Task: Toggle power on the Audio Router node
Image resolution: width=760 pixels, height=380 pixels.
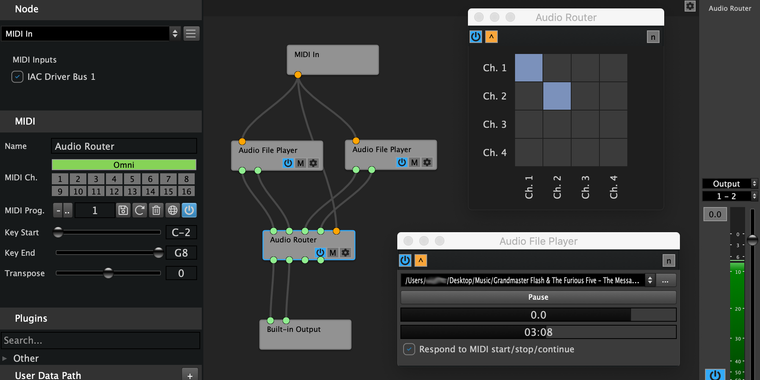Action: point(320,253)
